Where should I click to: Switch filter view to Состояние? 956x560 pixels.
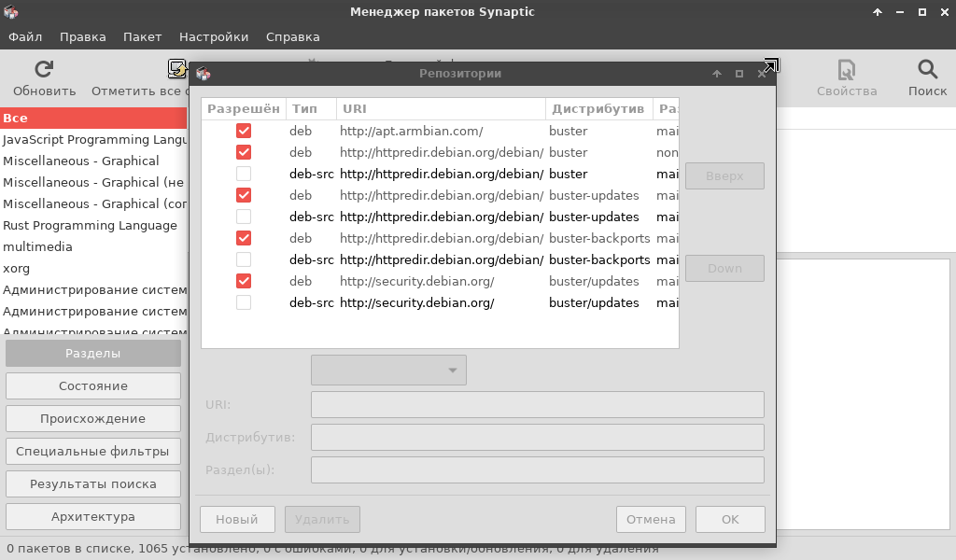(93, 385)
